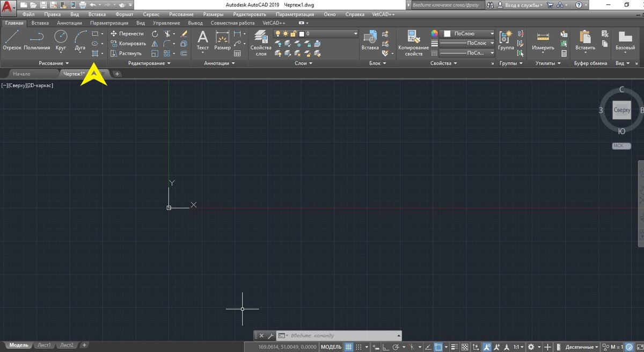644x352 pixels.
Task: Click the Вставка block insert icon
Action: (x=370, y=40)
